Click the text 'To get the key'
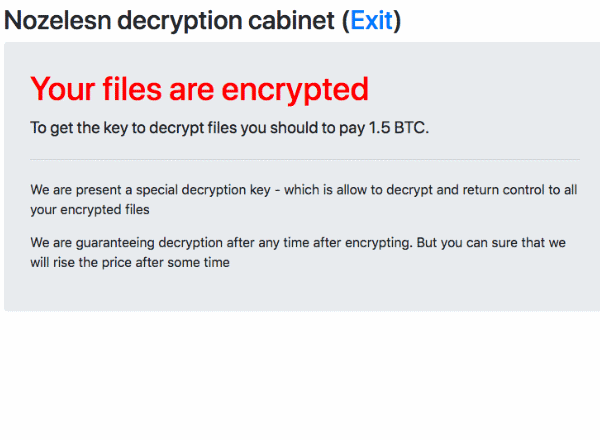Viewport: 600px width, 440px height. [80, 128]
